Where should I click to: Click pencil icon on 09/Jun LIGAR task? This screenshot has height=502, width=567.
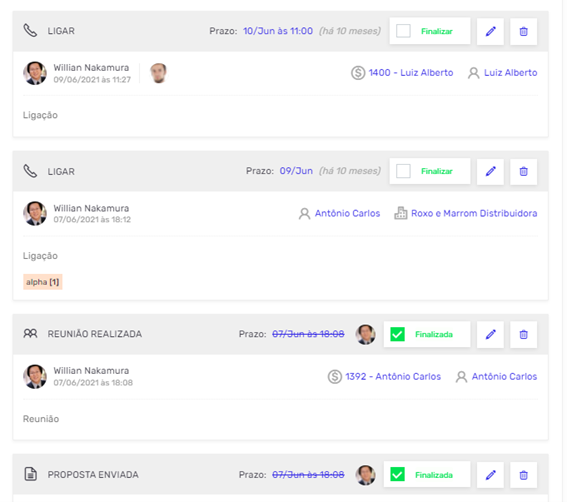click(490, 171)
